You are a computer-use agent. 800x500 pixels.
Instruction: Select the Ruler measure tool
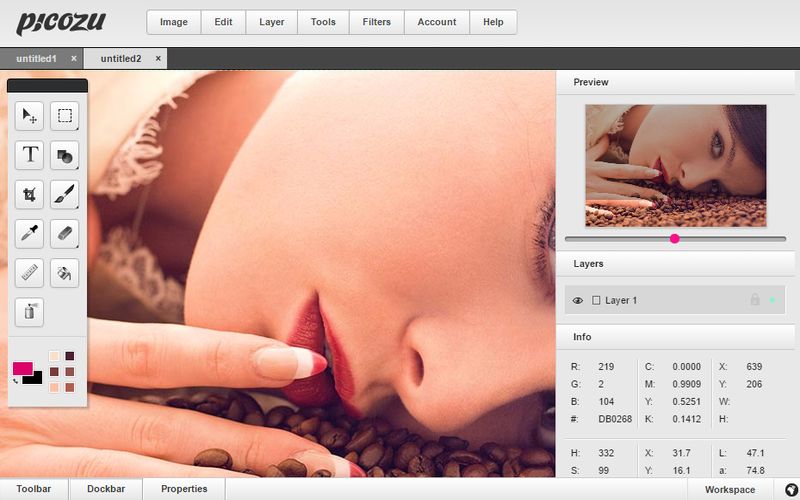tap(29, 273)
